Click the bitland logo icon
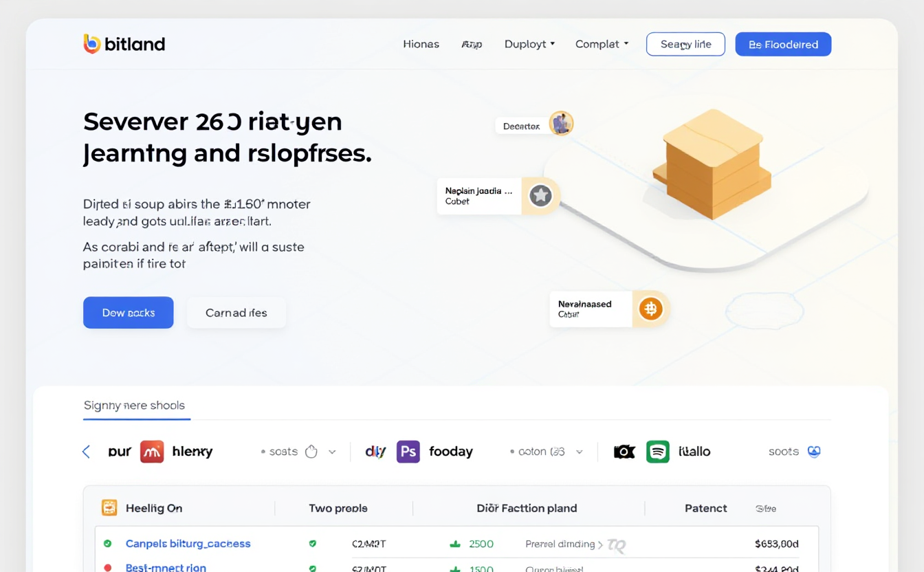 91,44
